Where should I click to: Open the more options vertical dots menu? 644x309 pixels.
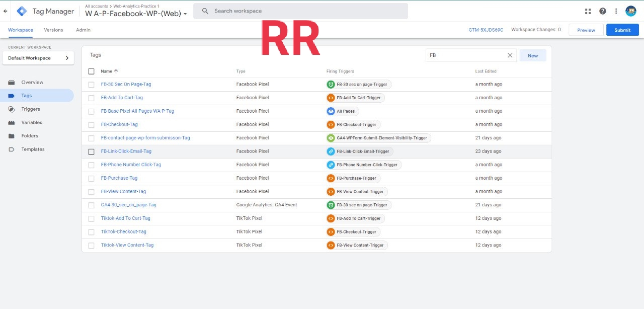pos(616,11)
